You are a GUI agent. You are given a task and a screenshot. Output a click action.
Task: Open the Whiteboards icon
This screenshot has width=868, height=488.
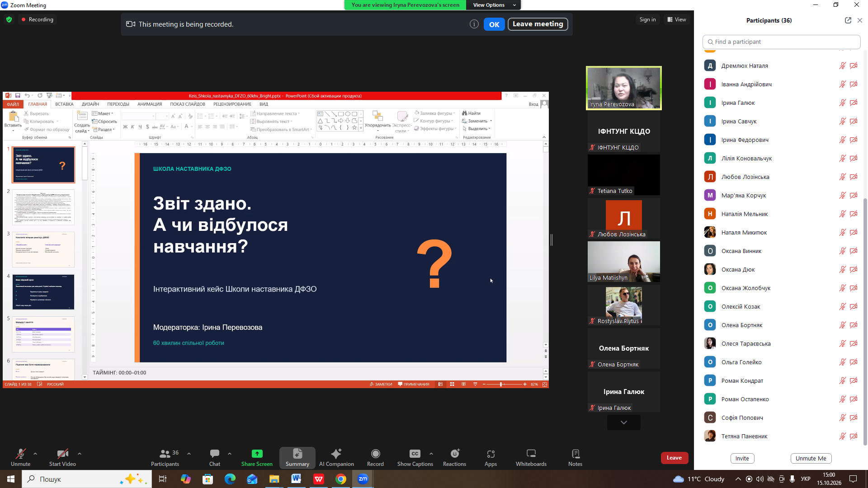[x=531, y=454]
